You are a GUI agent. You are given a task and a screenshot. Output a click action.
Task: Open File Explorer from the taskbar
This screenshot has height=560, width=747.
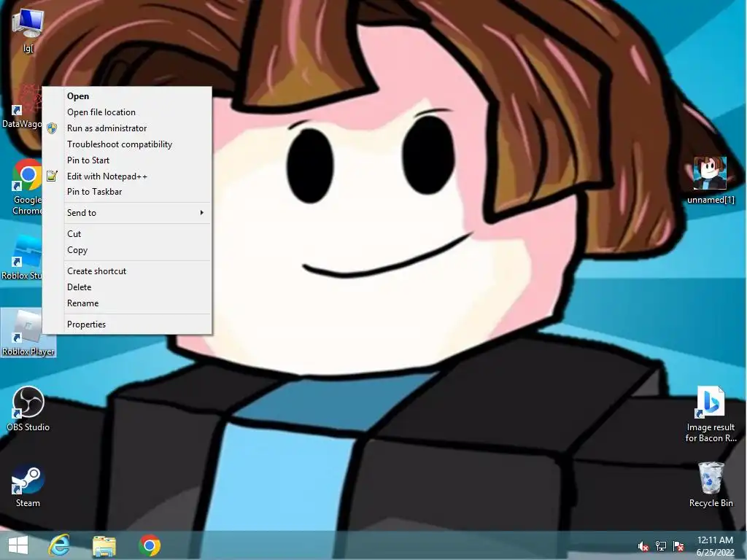pos(104,545)
